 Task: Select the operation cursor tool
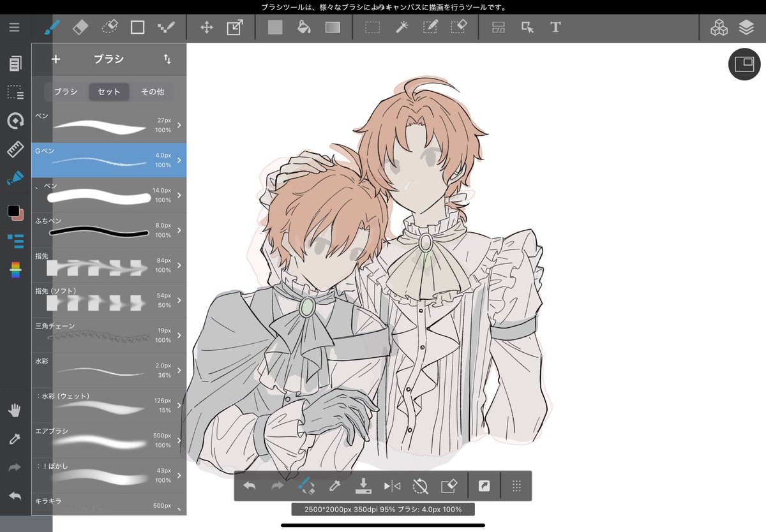(527, 27)
